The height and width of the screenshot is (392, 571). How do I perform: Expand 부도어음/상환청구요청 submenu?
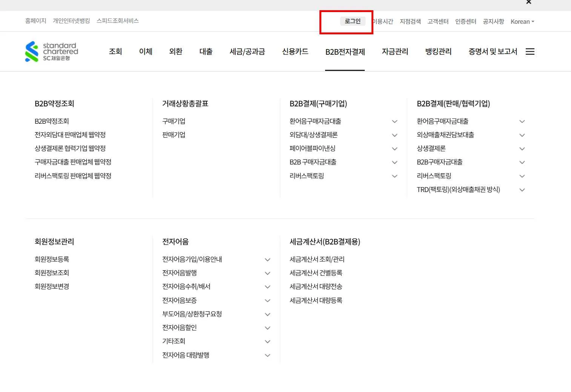click(x=267, y=314)
